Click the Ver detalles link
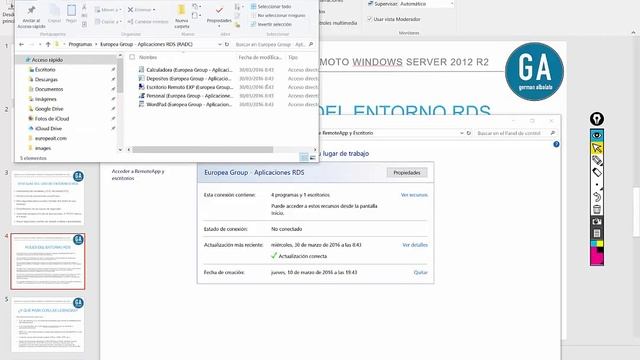 coord(415,245)
